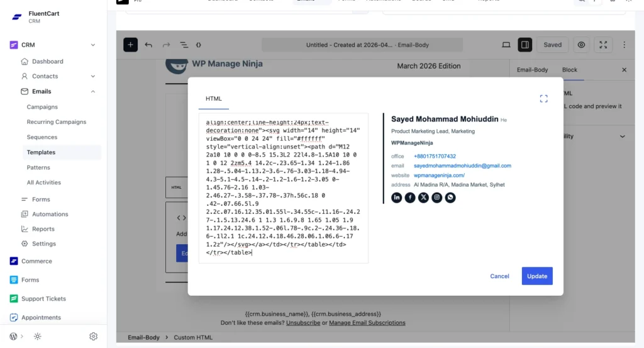Viewport: 644px width, 348px height.
Task: Preview the email with the eye icon
Action: (581, 45)
